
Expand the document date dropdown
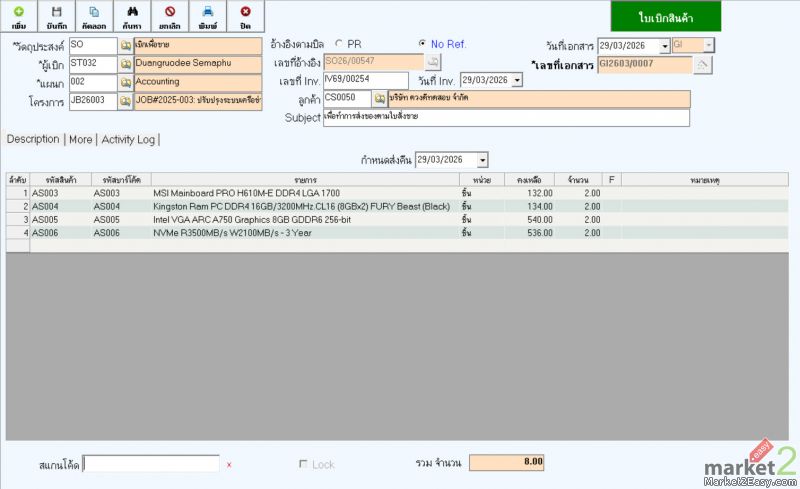(664, 46)
